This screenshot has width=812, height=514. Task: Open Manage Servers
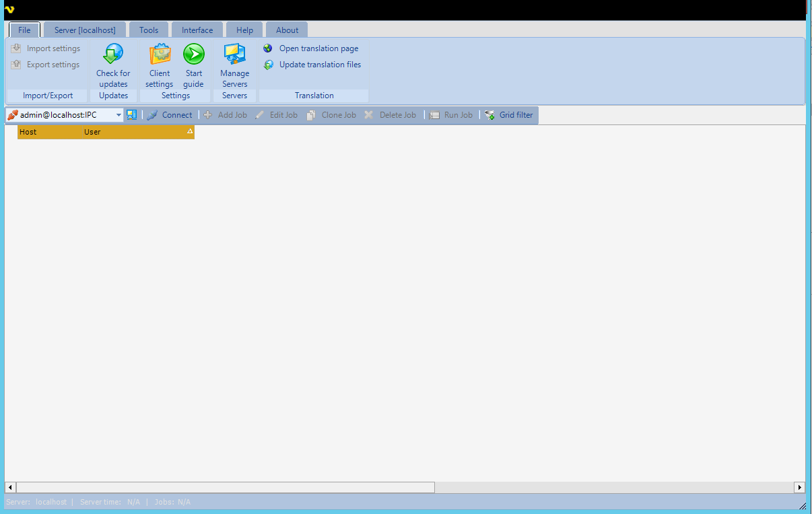point(234,54)
